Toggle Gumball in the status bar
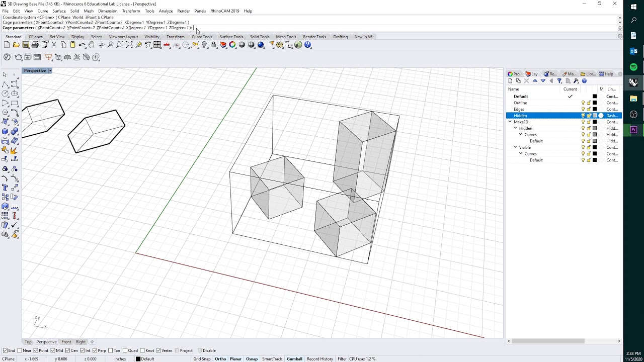 click(x=294, y=359)
